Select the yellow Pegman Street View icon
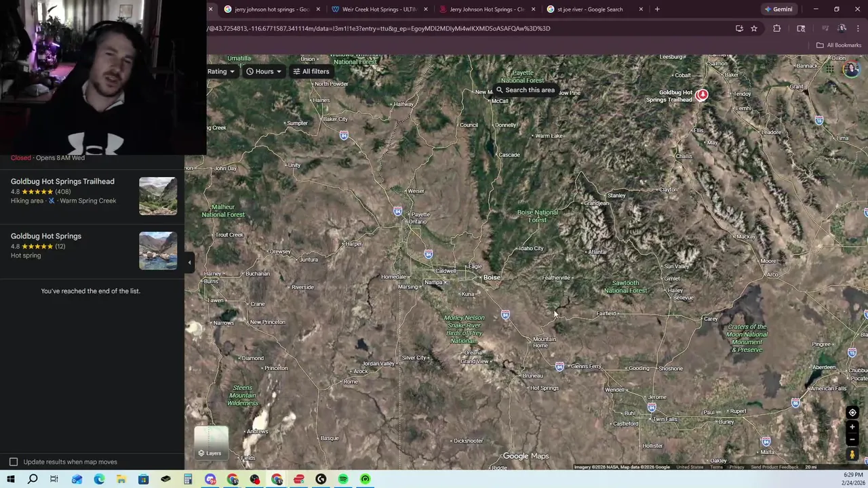Screen dimensions: 868x488 tap(852, 455)
